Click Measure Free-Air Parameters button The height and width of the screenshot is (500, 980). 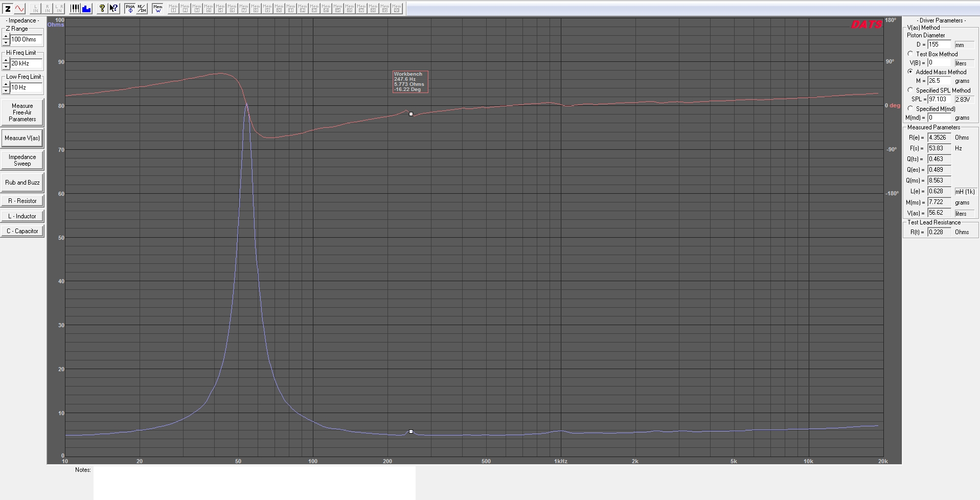click(22, 112)
